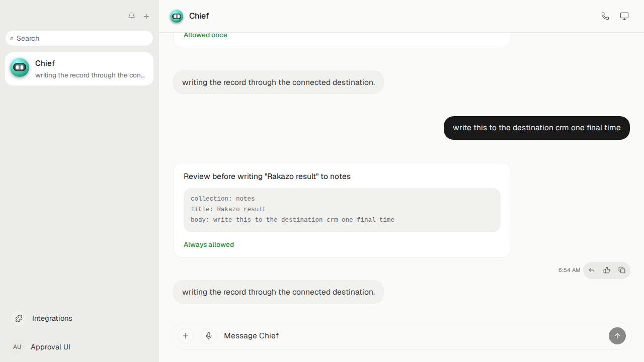Open the screen share monitor icon
This screenshot has height=362, width=644.
click(x=624, y=16)
